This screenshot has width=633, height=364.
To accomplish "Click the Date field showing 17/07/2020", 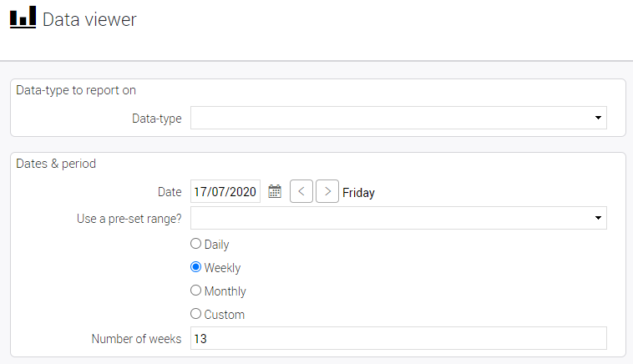I will [x=225, y=192].
